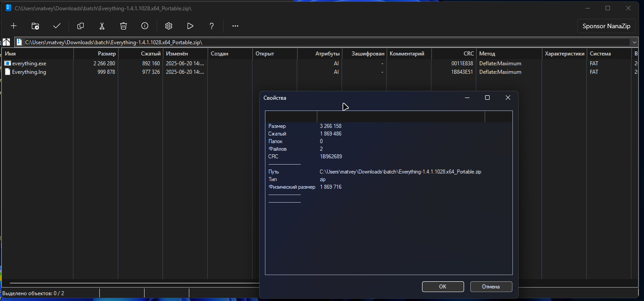644x301 pixels.
Task: Click the Extract folder toolbar icon
Action: [35, 26]
